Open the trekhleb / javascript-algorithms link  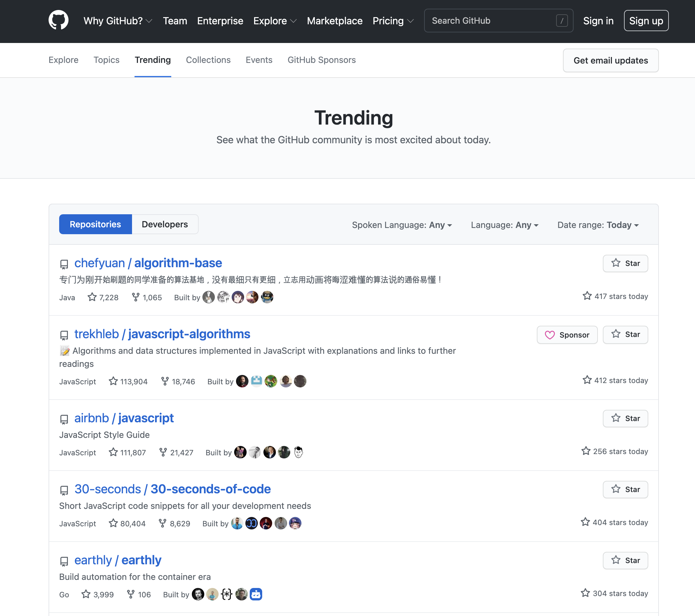(162, 334)
